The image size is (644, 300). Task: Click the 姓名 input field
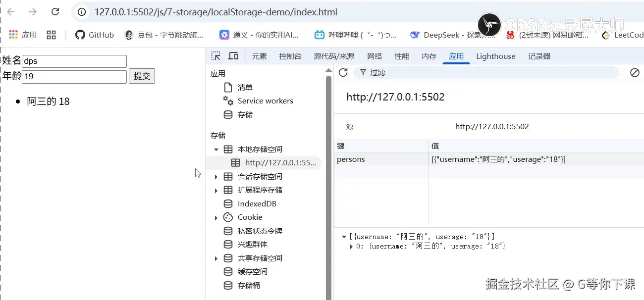74,61
